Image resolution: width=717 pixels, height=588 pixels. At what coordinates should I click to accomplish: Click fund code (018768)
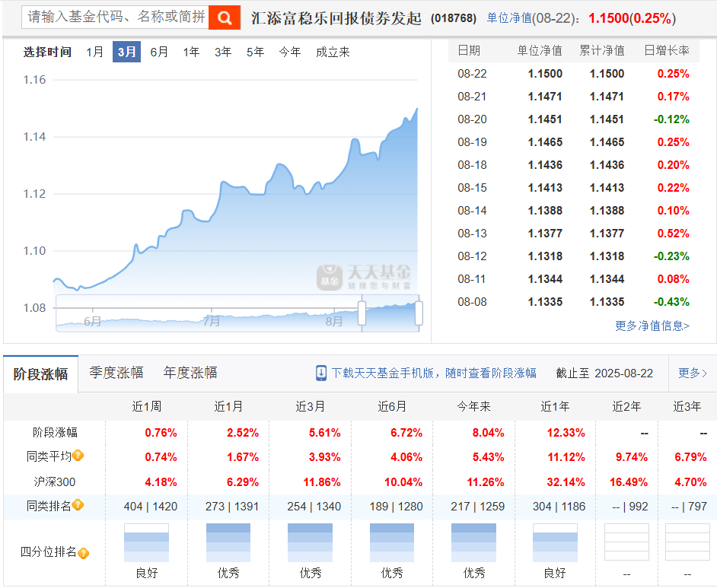point(454,18)
